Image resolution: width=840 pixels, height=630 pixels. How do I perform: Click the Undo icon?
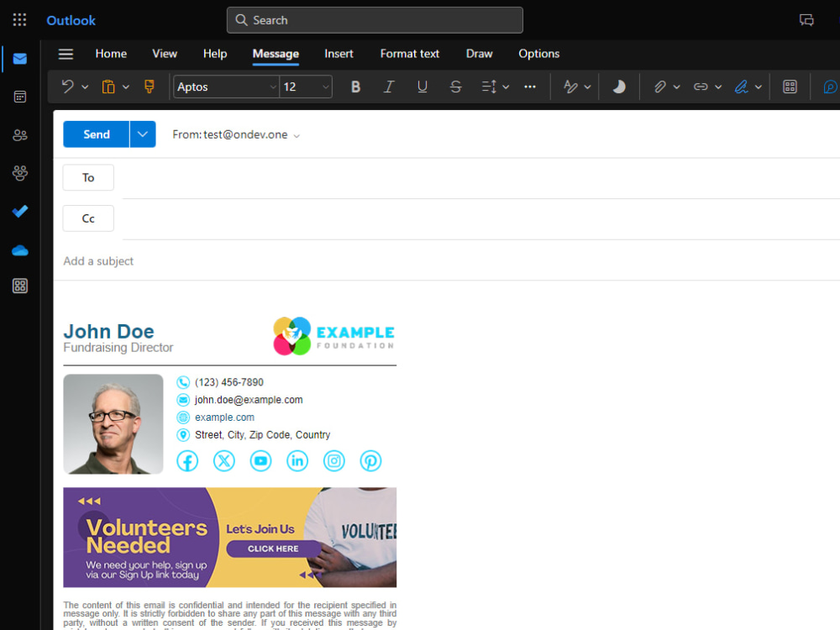click(x=66, y=87)
